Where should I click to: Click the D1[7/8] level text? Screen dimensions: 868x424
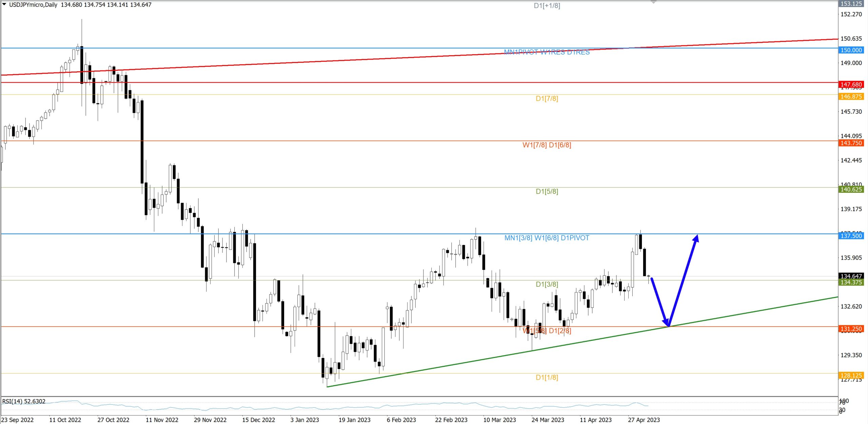click(x=547, y=99)
